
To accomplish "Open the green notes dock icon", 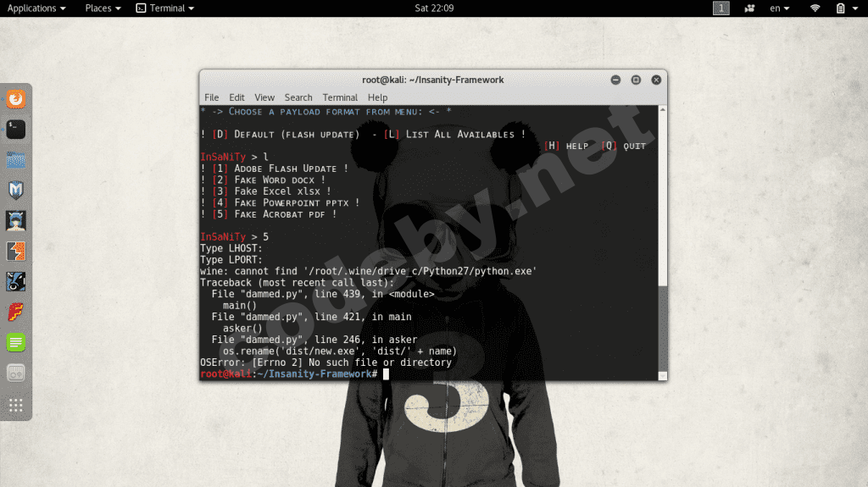I will (15, 342).
